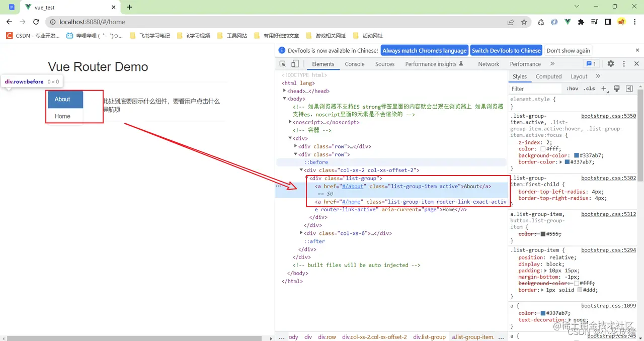Open the Extensions puzzle icon
The image size is (644, 341).
pyautogui.click(x=581, y=22)
